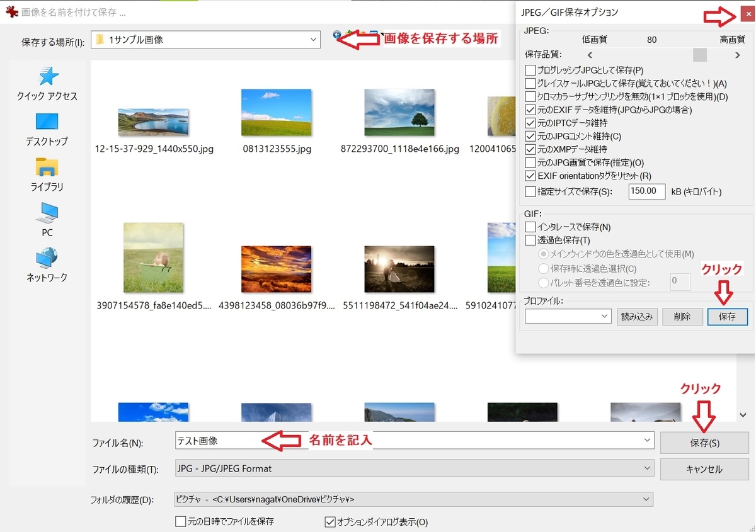Expand the file name dropdown arrow

[647, 441]
